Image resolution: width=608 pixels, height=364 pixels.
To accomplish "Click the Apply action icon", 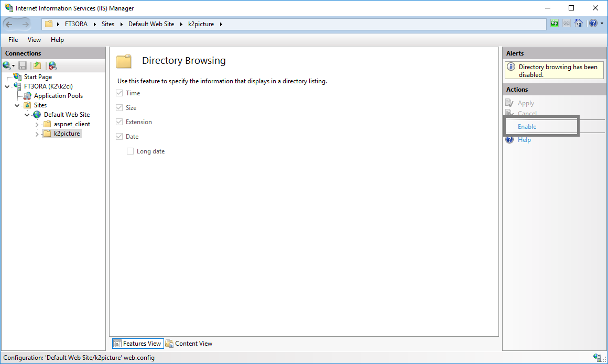I will click(509, 103).
